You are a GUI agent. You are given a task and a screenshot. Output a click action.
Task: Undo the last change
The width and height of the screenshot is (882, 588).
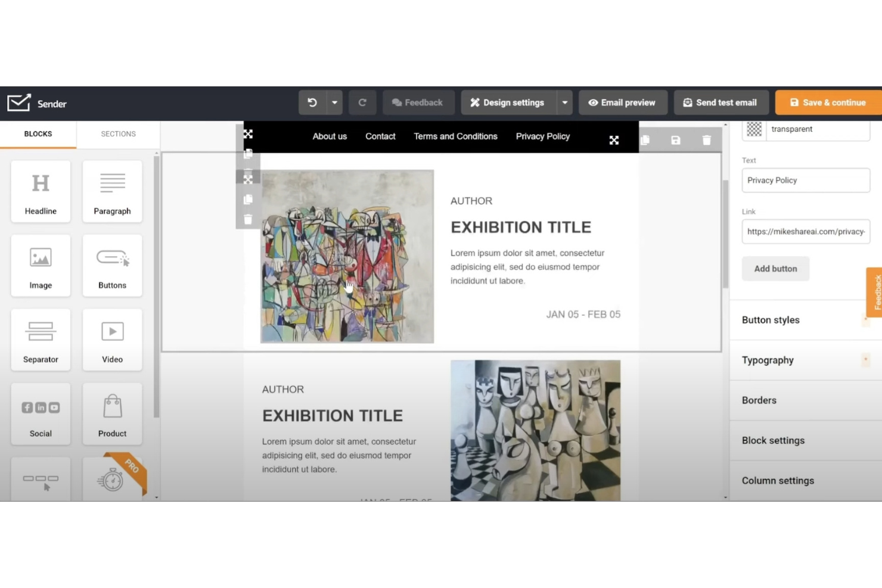pos(312,102)
